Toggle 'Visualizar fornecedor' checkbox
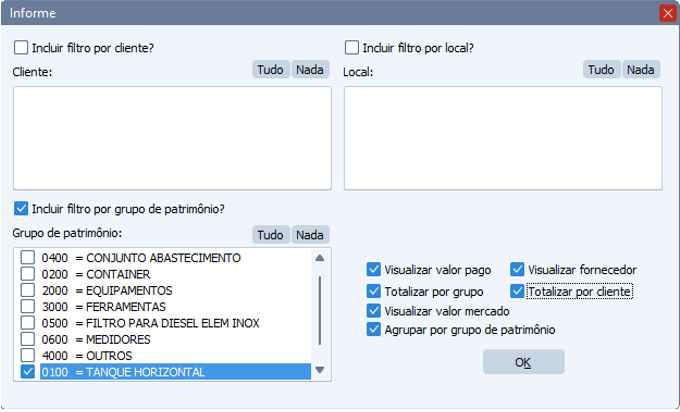680x412 pixels. (x=518, y=269)
